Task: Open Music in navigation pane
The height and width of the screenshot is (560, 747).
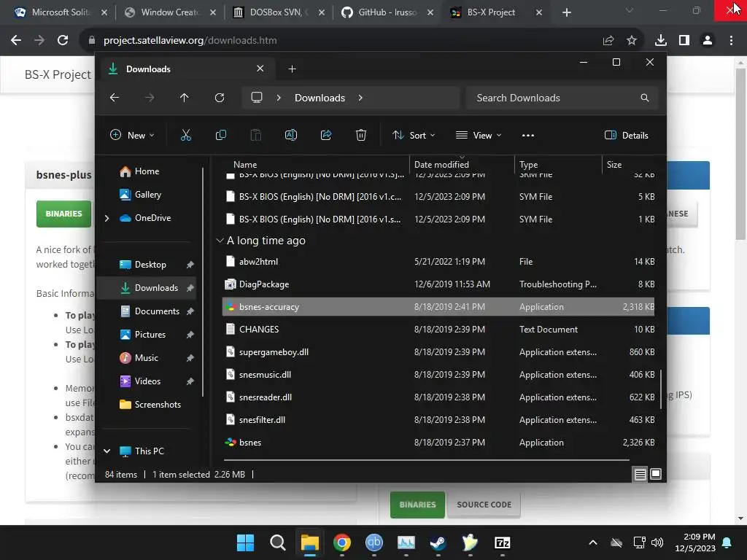Action: (146, 358)
